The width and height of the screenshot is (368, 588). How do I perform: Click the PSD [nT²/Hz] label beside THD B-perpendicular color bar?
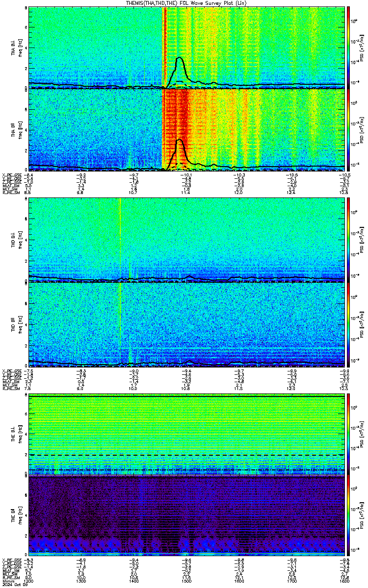[x=361, y=240]
